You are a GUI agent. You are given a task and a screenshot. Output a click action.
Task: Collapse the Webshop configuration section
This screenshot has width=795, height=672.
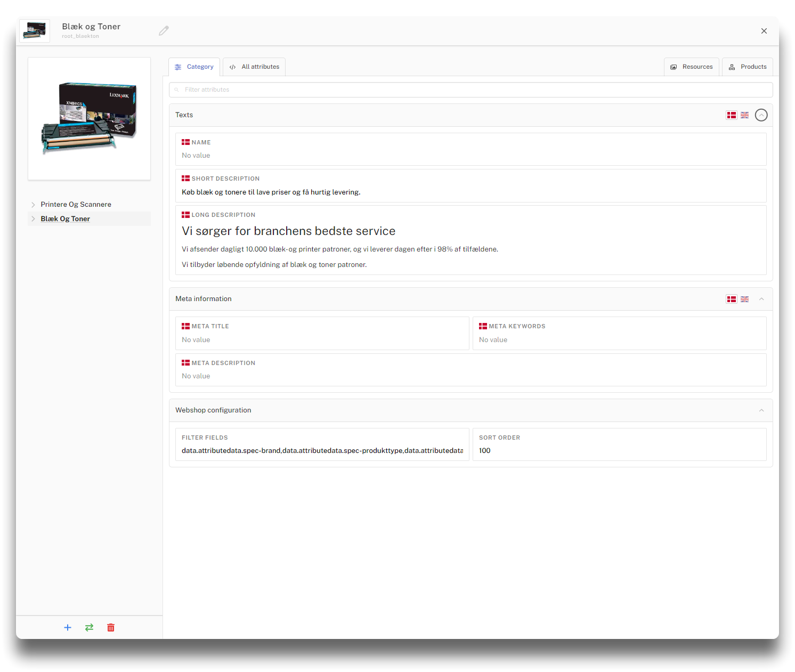tap(761, 410)
